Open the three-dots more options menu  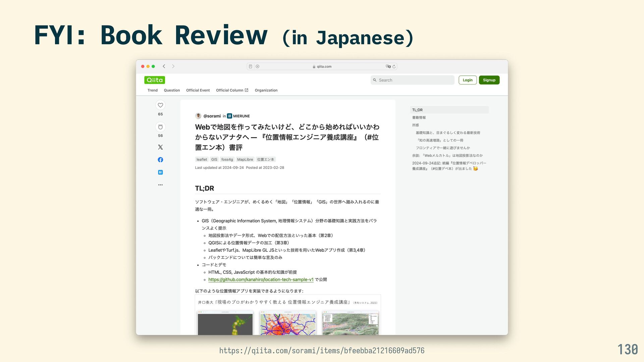coord(160,185)
